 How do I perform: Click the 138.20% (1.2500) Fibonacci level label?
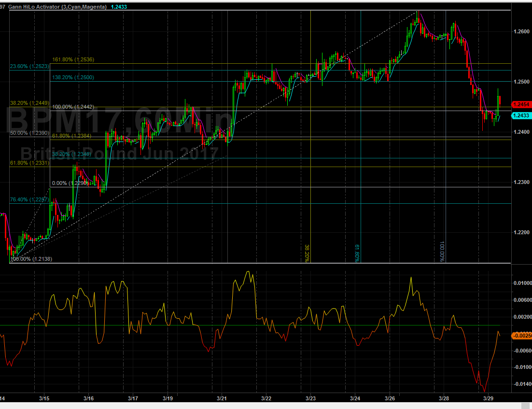(73, 77)
